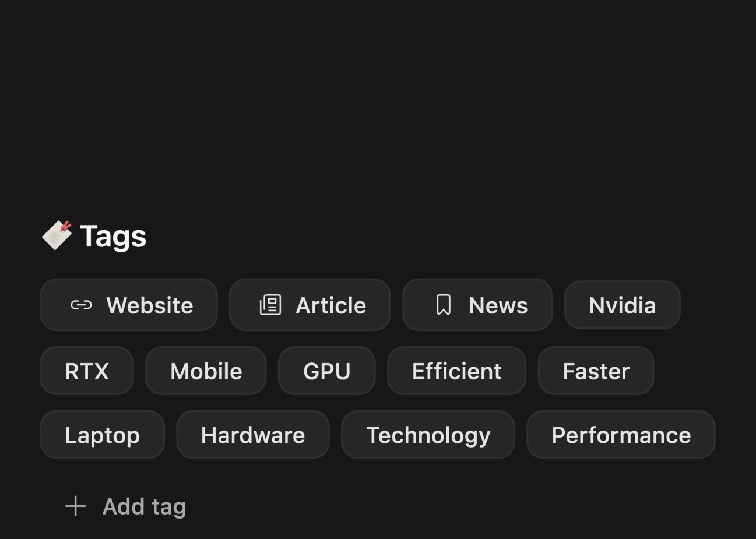This screenshot has width=756, height=539.
Task: Pick the GPU tag
Action: point(326,371)
